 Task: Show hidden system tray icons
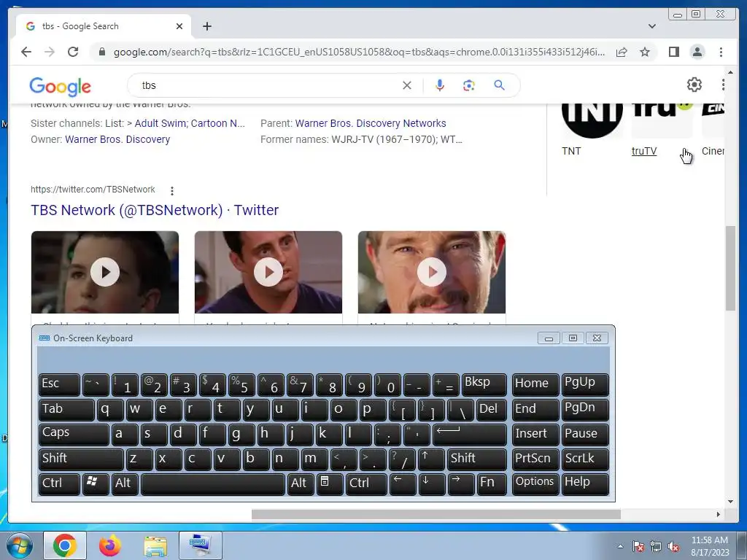(x=620, y=546)
